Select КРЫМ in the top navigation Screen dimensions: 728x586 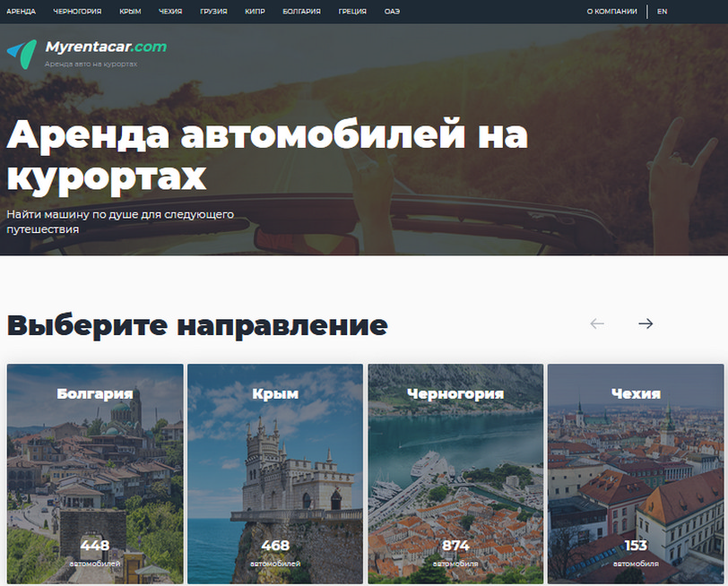coord(130,12)
